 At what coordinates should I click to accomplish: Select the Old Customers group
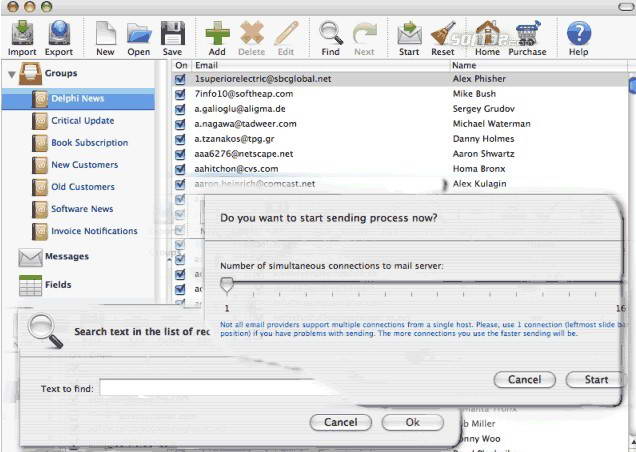(83, 187)
